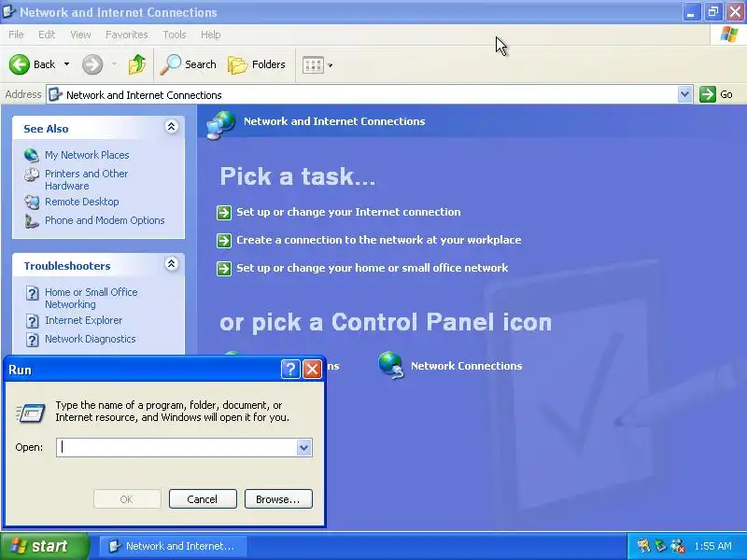Screen dimensions: 747x560
Task: Open the Views dropdown arrow
Action: click(x=331, y=65)
